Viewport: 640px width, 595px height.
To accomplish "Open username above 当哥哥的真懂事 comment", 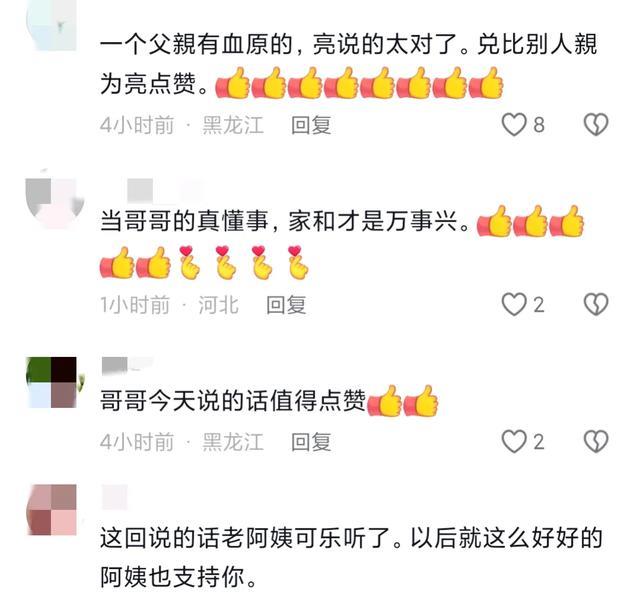I will (x=164, y=190).
